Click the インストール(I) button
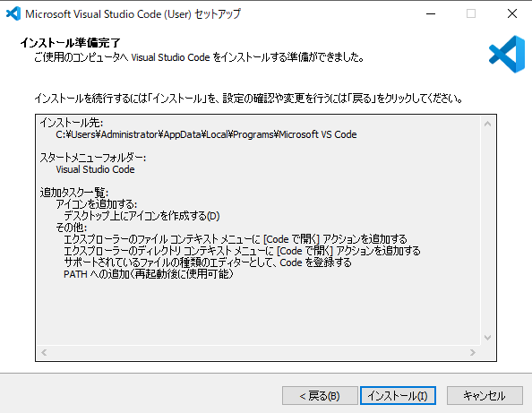This screenshot has width=532, height=413. [398, 396]
